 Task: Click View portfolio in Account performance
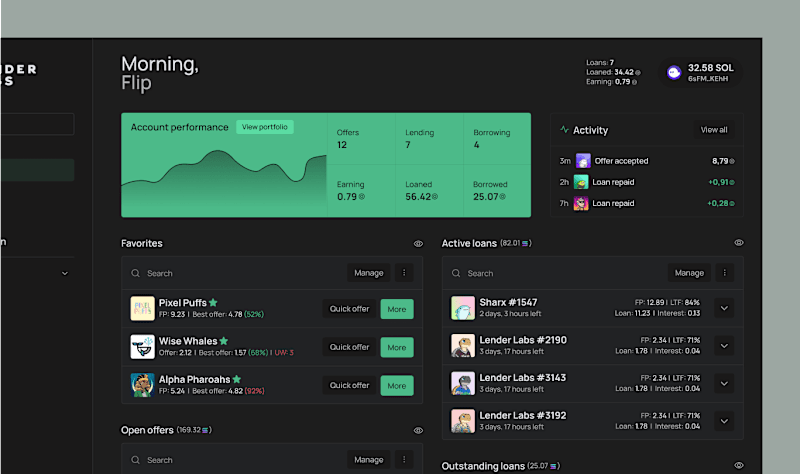coord(265,127)
